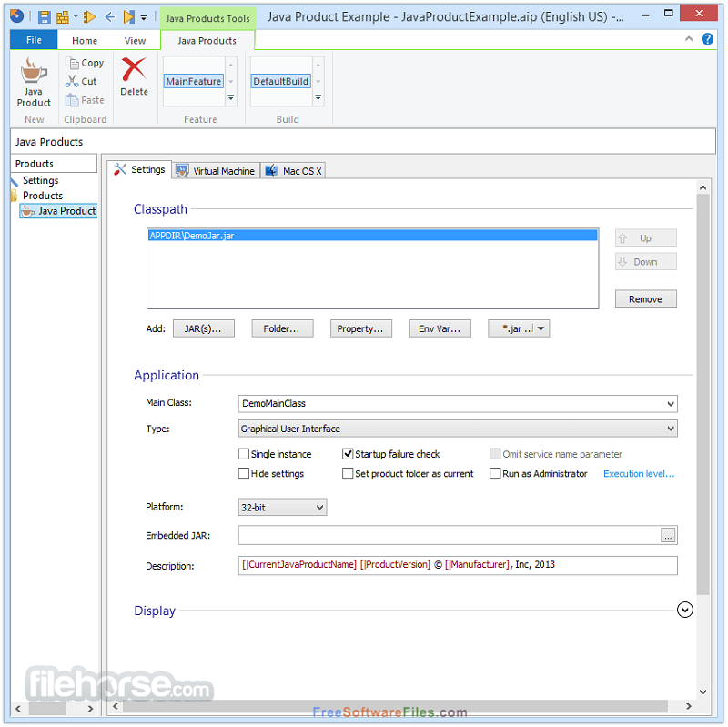Click the main pane horizontal scroll right arrow
This screenshot has width=728, height=727.
tap(689, 707)
